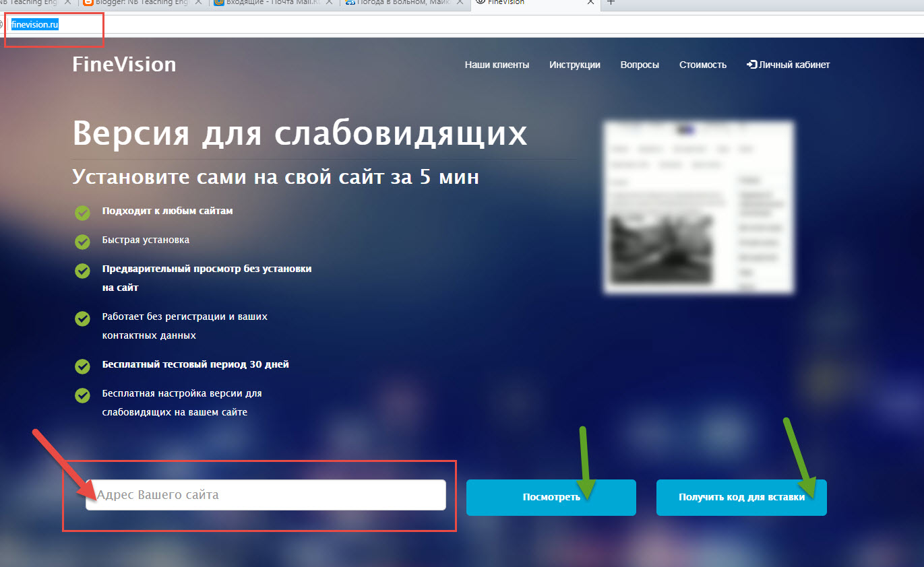This screenshot has width=924, height=567.
Task: Open the Стоимость menu item
Action: tap(703, 65)
